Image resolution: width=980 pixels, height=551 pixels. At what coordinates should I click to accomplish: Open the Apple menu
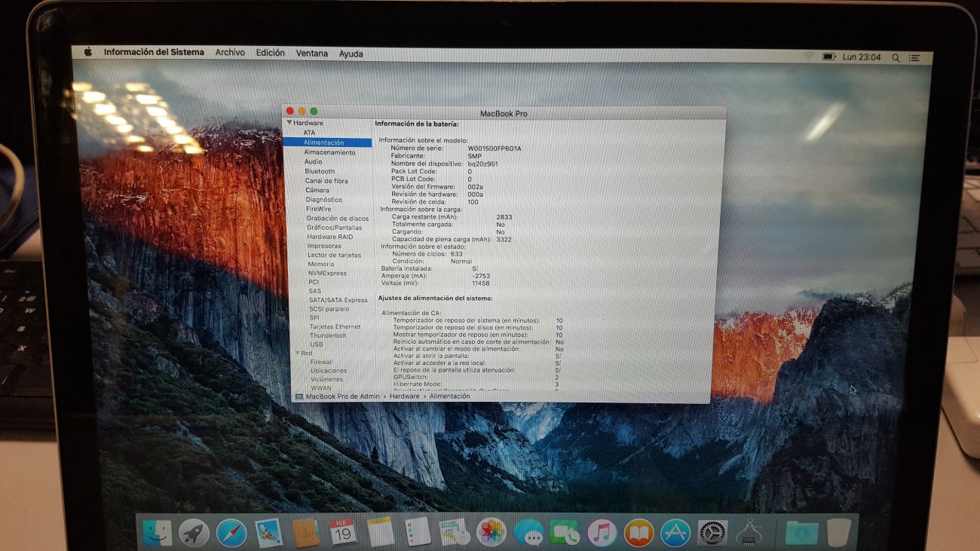click(x=87, y=52)
